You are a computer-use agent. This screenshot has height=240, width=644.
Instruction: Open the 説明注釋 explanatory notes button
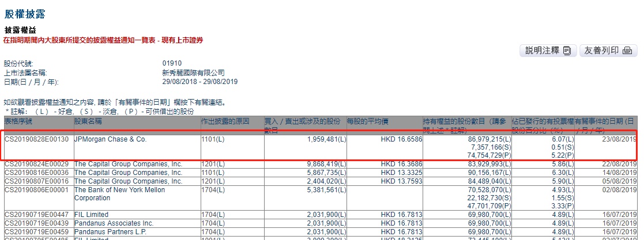point(548,51)
